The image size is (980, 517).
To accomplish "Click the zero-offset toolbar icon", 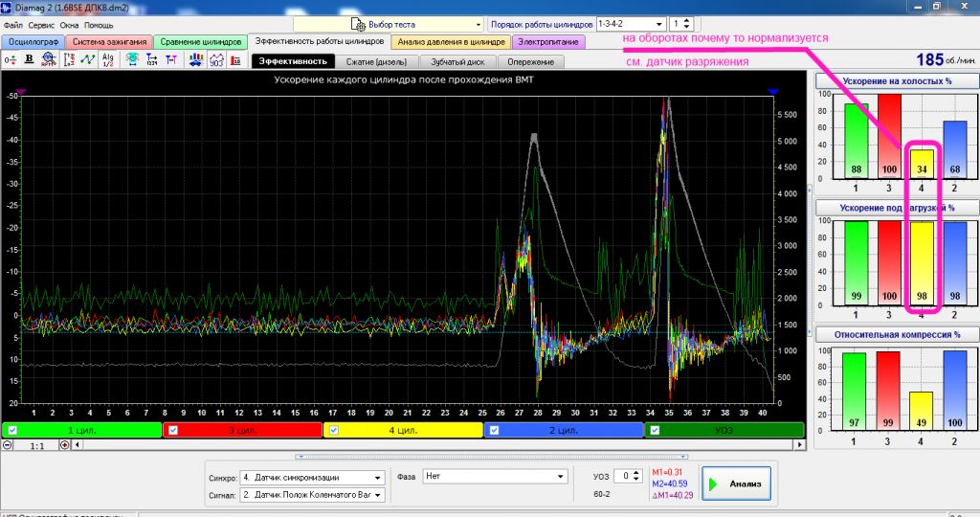I will point(10,60).
